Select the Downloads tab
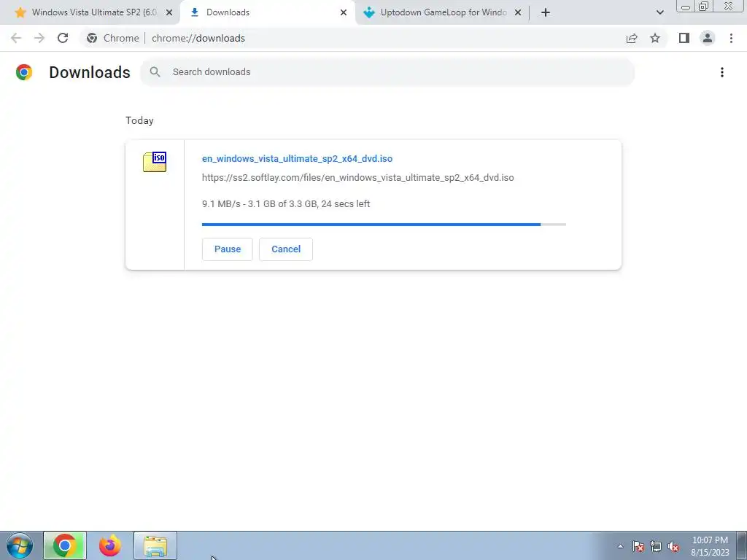The width and height of the screenshot is (747, 560). click(x=268, y=12)
